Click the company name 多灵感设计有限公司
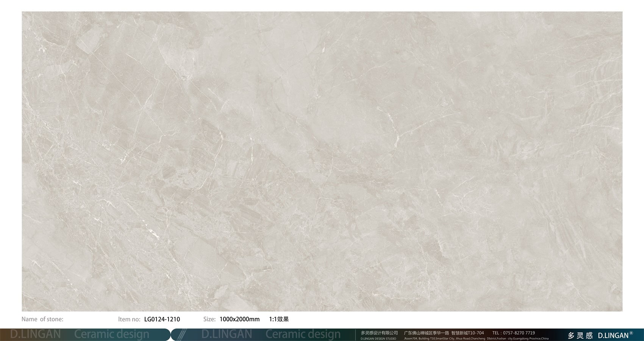This screenshot has height=341, width=644. pyautogui.click(x=379, y=333)
